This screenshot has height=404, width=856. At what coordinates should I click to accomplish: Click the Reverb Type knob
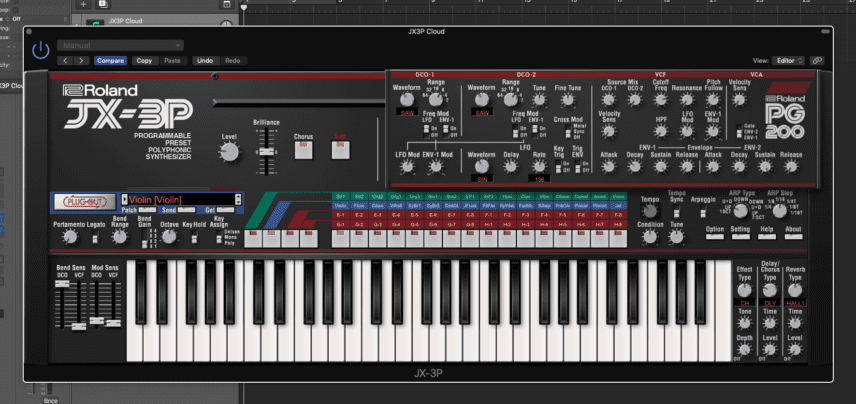coord(795,290)
